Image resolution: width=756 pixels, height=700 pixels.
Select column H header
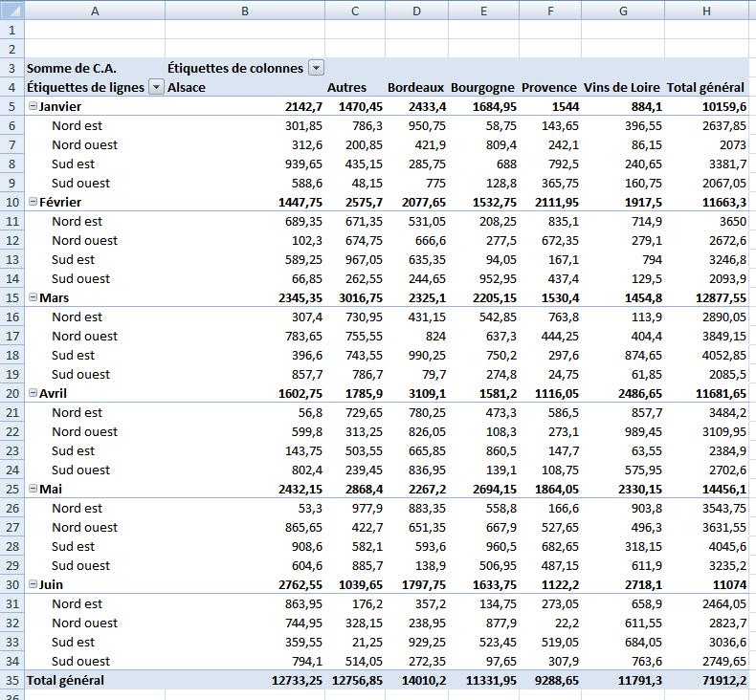click(706, 11)
